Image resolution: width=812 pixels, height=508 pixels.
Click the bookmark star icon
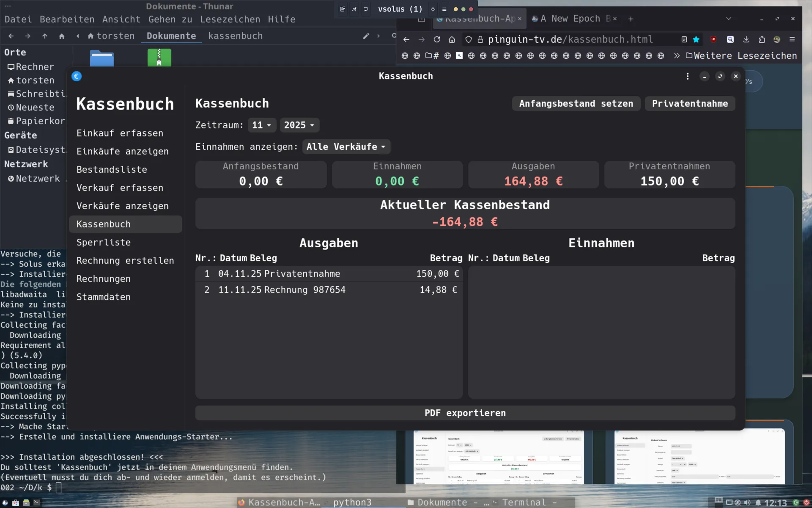click(696, 39)
